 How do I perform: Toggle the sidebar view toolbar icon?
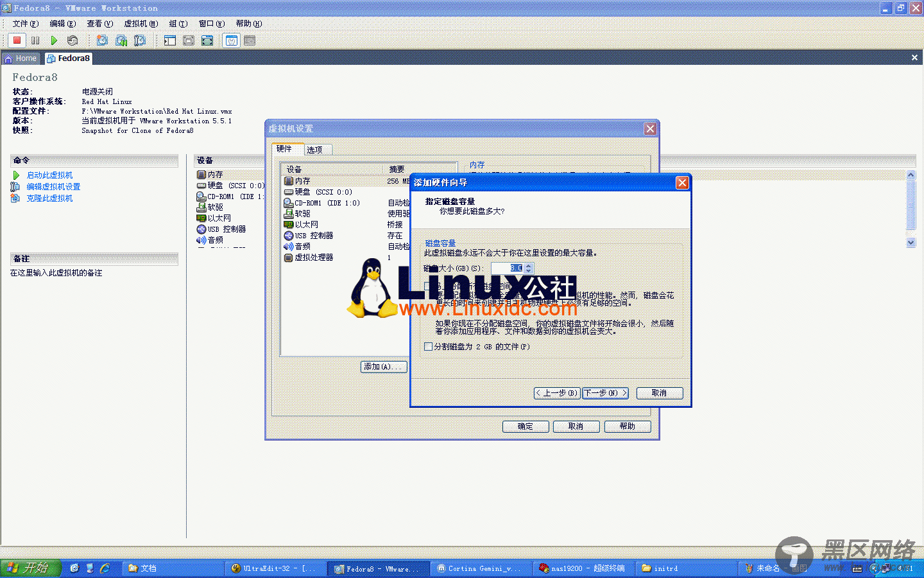coord(169,40)
